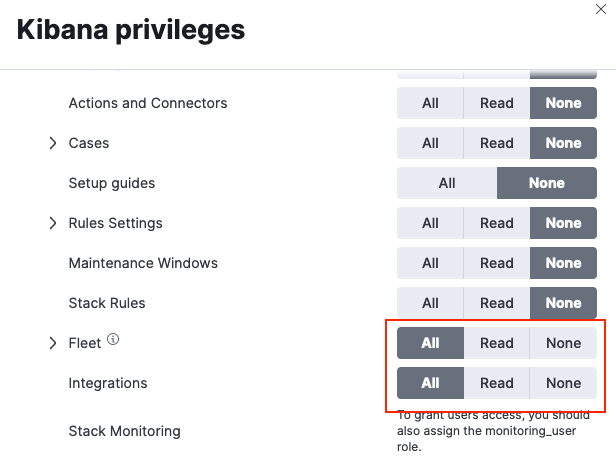The image size is (616, 469).
Task: Set Maintenance Windows to Read
Action: [496, 263]
